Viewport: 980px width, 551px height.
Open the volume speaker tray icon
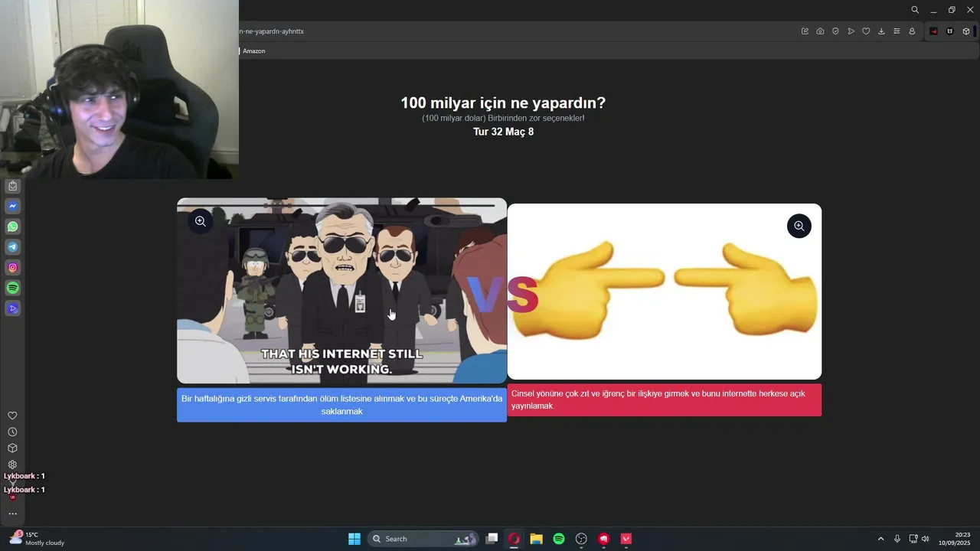925,539
